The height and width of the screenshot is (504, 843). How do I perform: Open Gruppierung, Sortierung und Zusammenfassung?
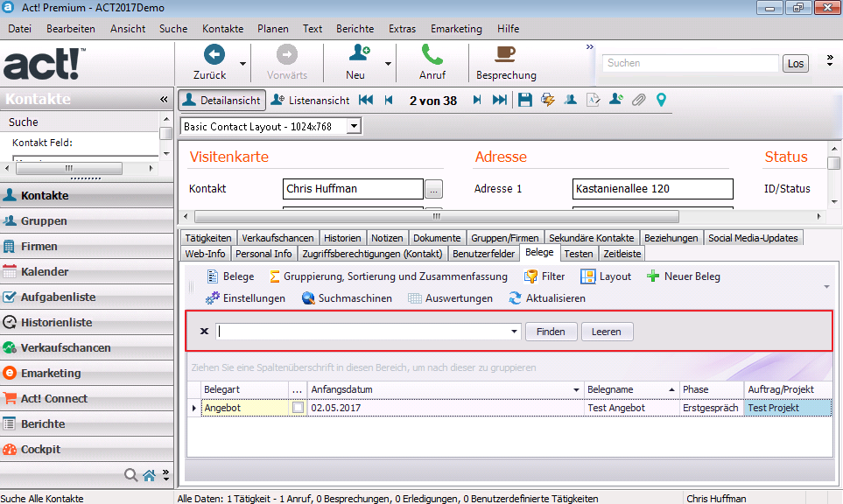[388, 276]
